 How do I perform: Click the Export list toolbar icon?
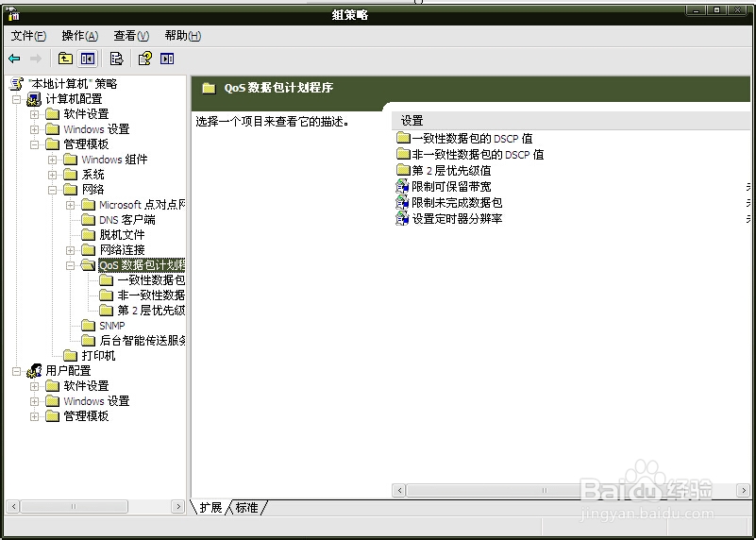pos(116,59)
